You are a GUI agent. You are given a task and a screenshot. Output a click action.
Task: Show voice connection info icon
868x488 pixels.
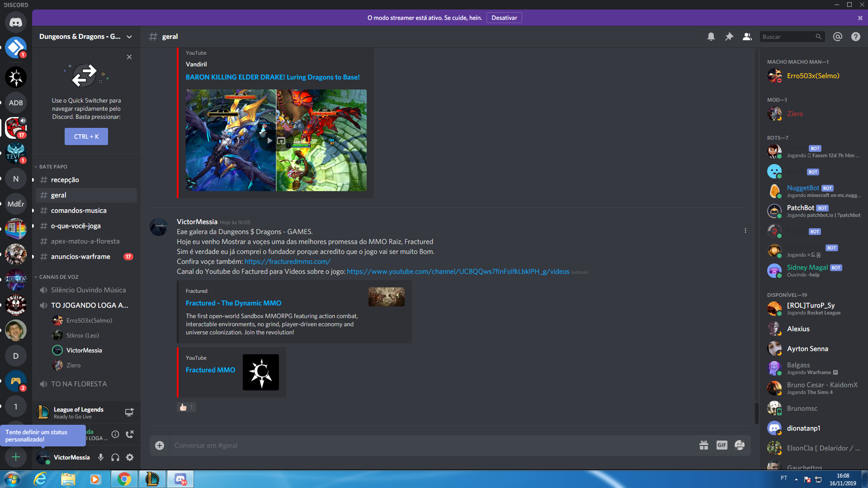[115, 434]
